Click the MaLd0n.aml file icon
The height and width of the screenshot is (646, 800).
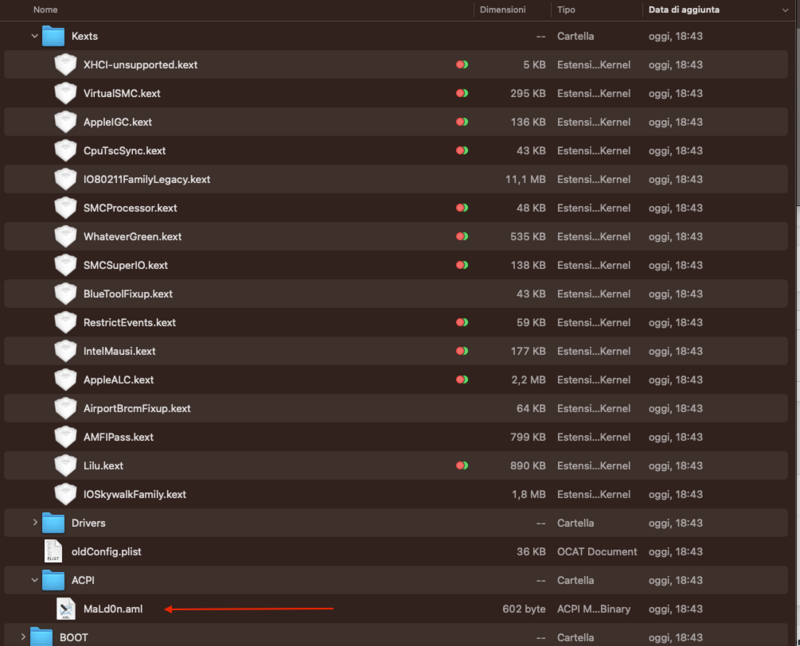[x=66, y=608]
